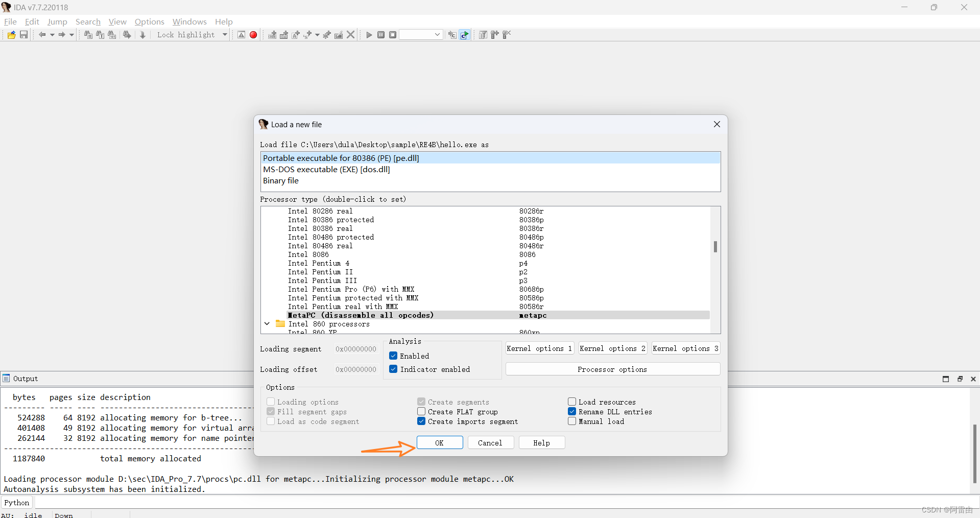Open the debugger selection combo box
Viewport: 980px width, 518px height.
[421, 35]
